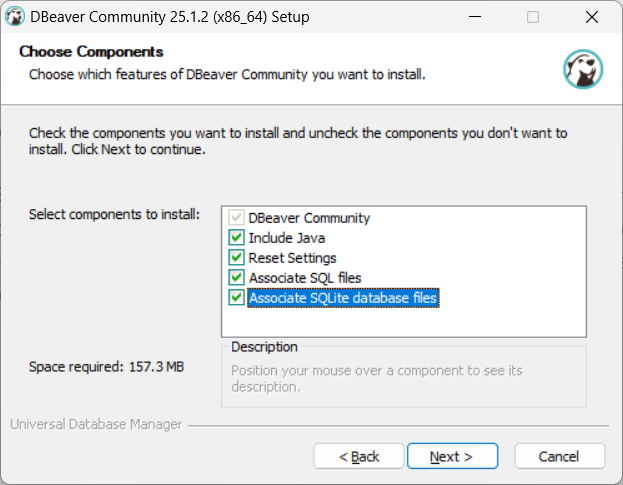Uncheck the Include Java checkbox
Image resolution: width=623 pixels, height=485 pixels.
click(x=236, y=238)
